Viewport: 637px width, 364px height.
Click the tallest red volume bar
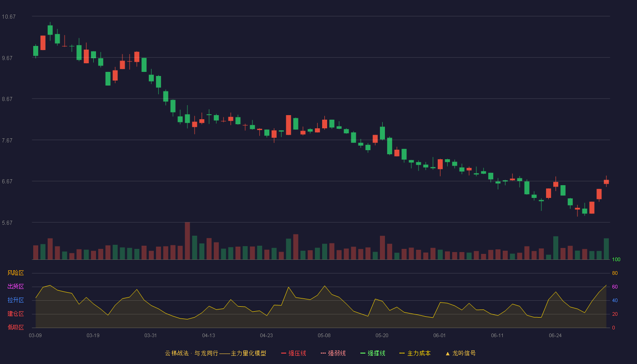click(x=187, y=241)
